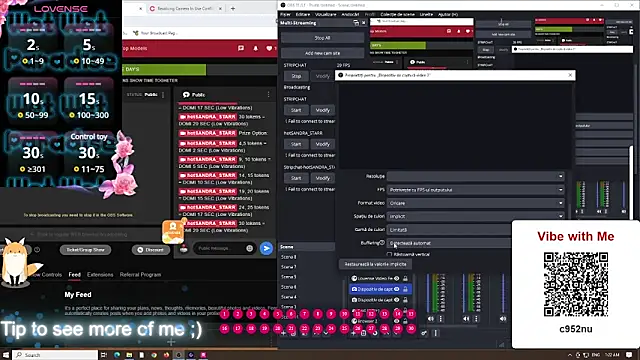Viewport: 640px width, 360px height.
Task: Toggle lock on unselected Dispozitiv de capt source
Action: click(x=405, y=300)
